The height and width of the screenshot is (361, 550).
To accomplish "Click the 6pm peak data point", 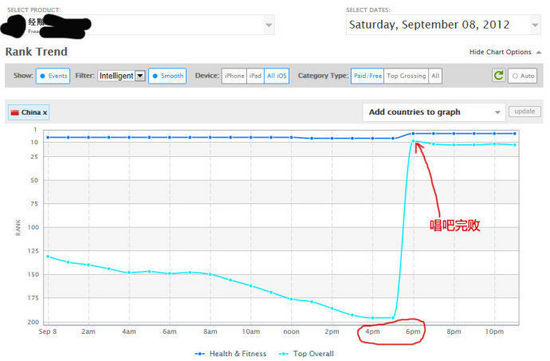I will pos(413,141).
